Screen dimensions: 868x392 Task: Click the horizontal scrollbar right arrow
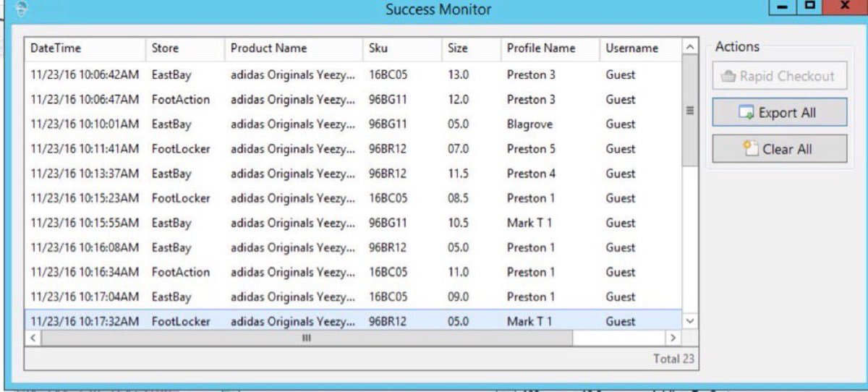pyautogui.click(x=673, y=338)
